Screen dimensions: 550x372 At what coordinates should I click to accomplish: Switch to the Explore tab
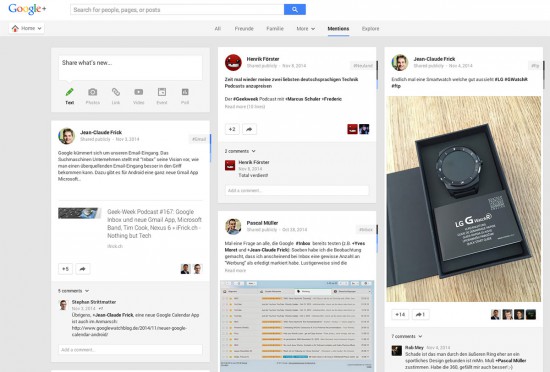click(370, 29)
